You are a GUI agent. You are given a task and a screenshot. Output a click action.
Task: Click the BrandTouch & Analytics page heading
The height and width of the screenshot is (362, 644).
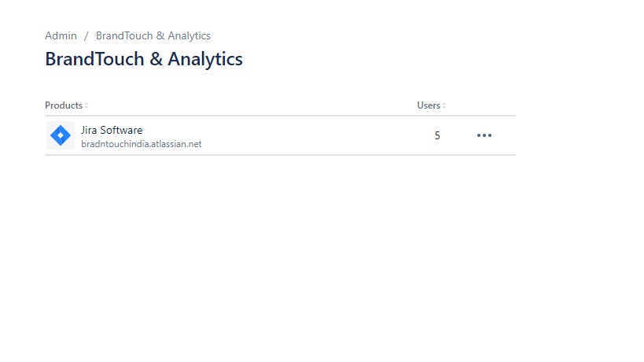(x=144, y=59)
